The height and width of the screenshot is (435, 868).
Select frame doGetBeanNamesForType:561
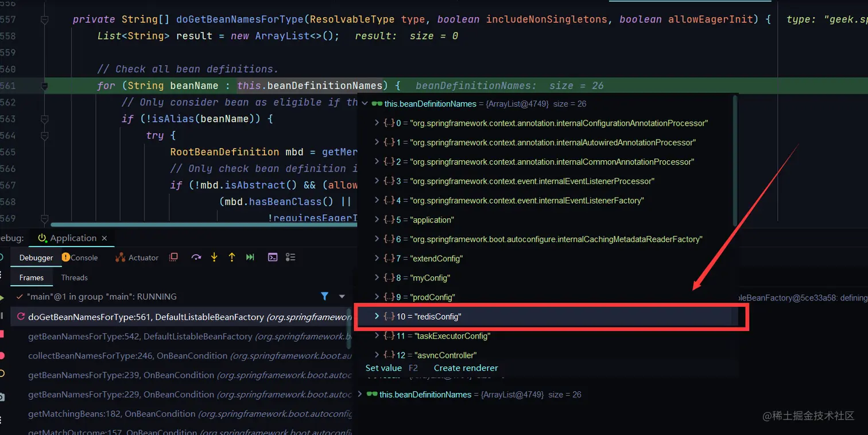(x=180, y=317)
